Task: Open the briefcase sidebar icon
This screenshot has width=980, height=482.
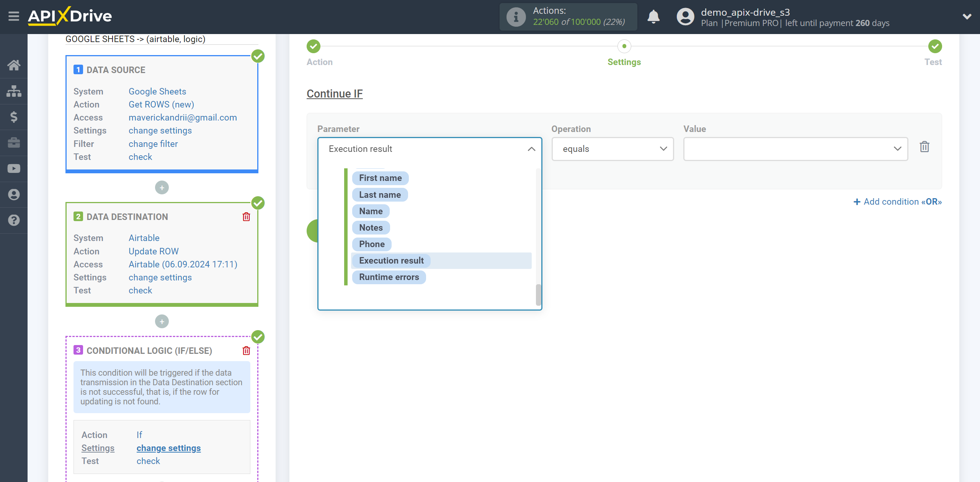Action: tap(14, 143)
